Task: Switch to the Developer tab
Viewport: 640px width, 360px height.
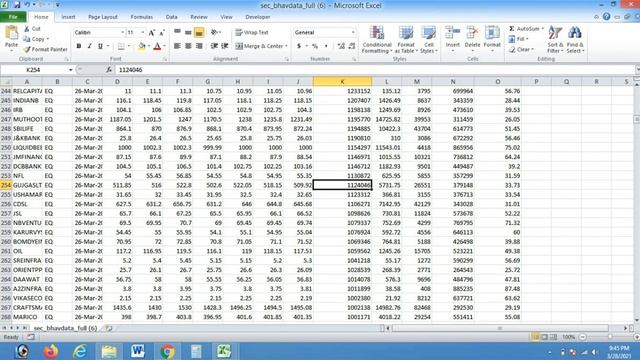Action: tap(258, 17)
